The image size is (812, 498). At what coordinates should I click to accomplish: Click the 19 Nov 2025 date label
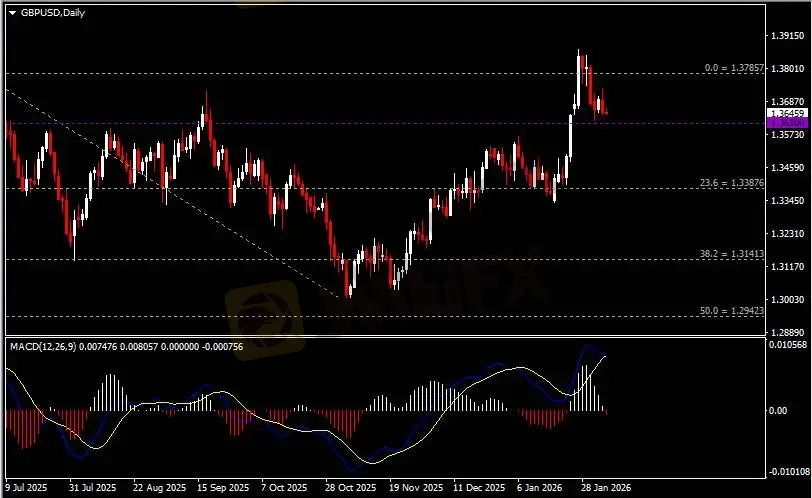(x=416, y=488)
